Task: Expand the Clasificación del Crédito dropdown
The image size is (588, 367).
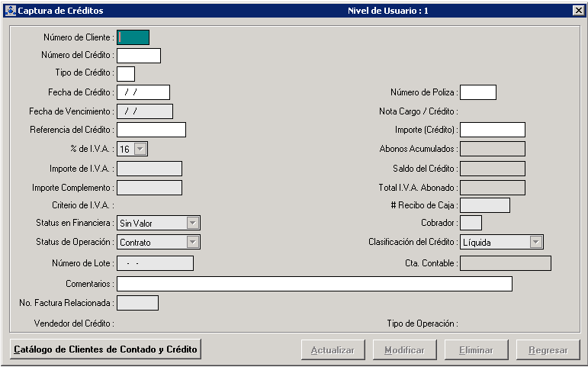Action: click(x=536, y=242)
